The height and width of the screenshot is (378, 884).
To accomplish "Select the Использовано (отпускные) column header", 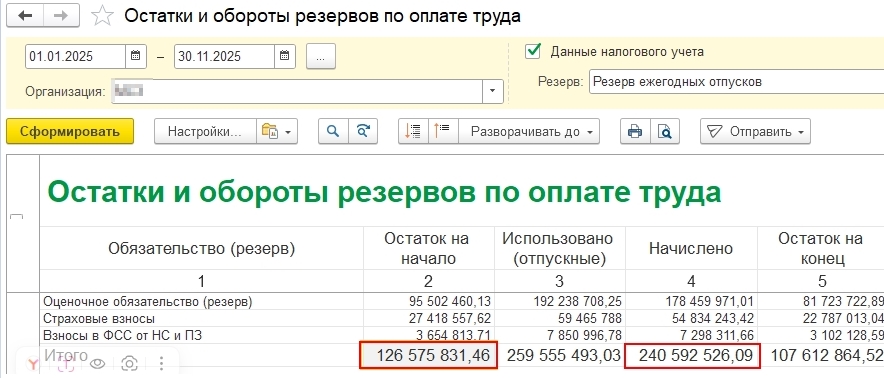I will 560,248.
